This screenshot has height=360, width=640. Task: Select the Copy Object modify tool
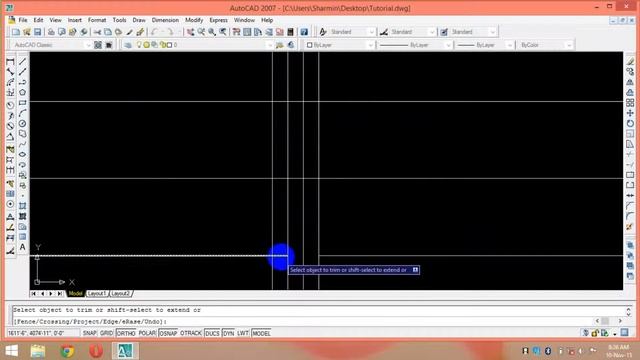coord(630,72)
